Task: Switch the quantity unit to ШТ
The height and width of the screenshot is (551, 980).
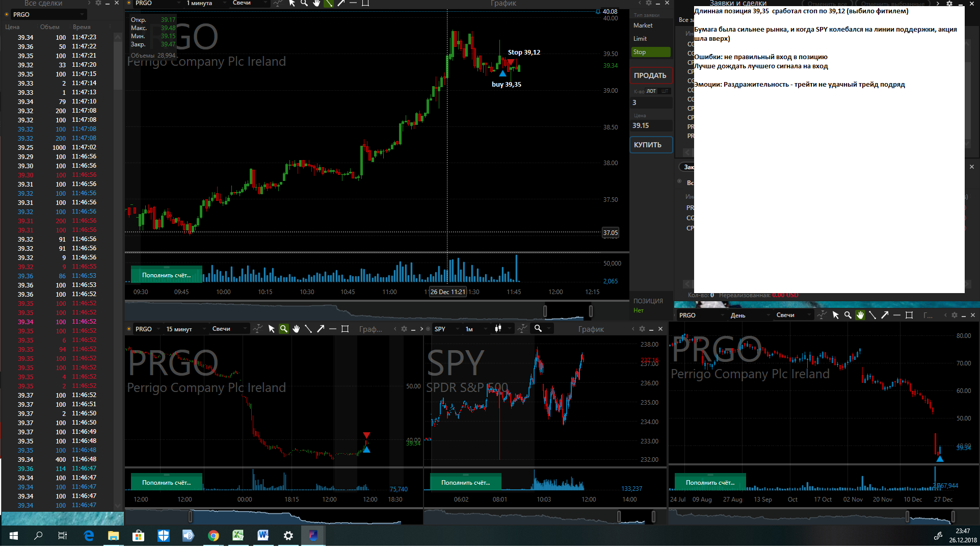Action: click(665, 91)
